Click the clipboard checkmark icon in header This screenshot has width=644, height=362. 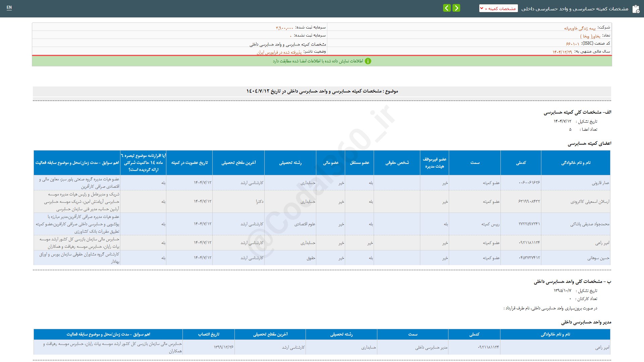(x=636, y=9)
